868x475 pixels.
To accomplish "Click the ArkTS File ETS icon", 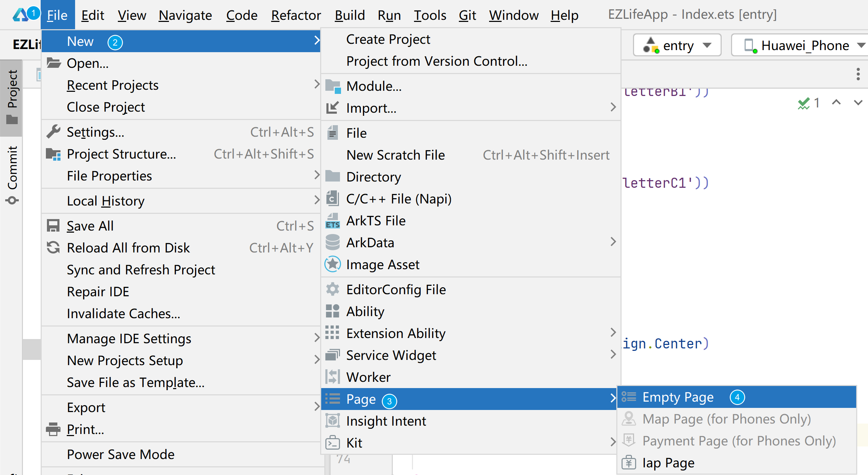I will coord(332,221).
